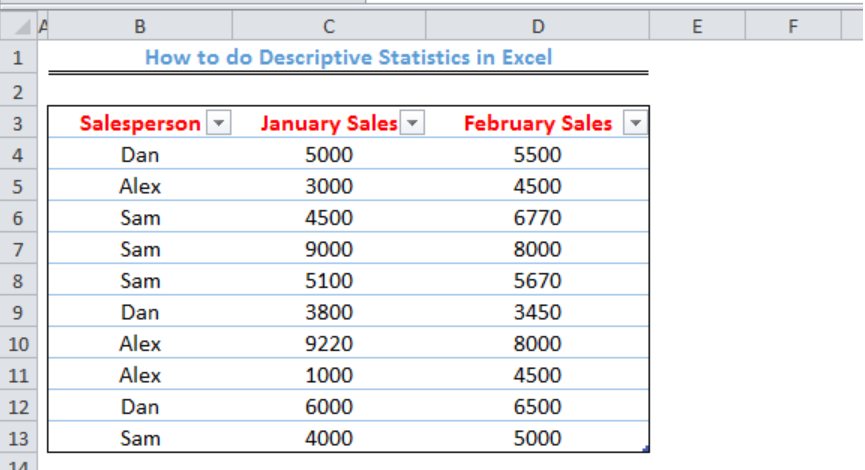Select column E header
This screenshot has width=865, height=470.
click(697, 26)
